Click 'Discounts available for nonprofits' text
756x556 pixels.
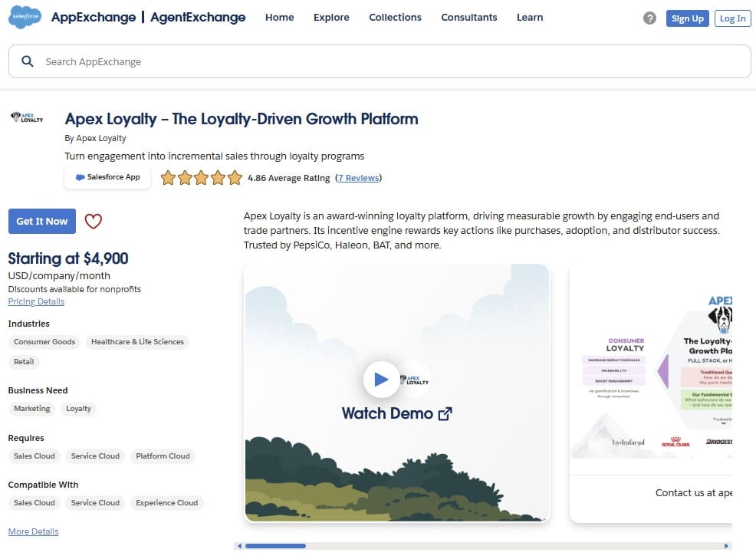74,289
